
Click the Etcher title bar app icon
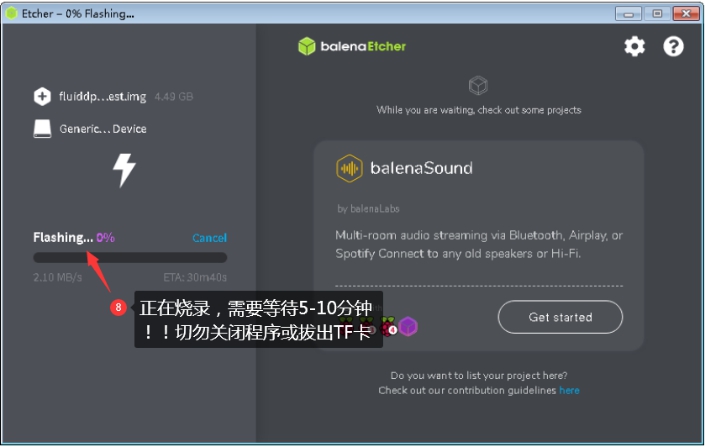pos(11,13)
